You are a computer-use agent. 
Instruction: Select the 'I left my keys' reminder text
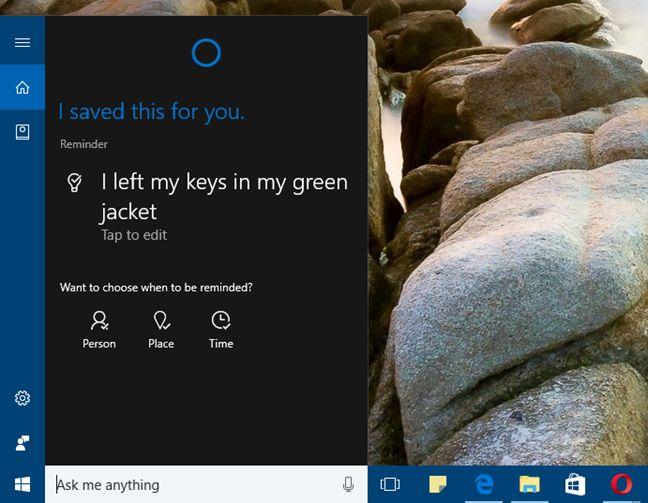click(x=223, y=196)
